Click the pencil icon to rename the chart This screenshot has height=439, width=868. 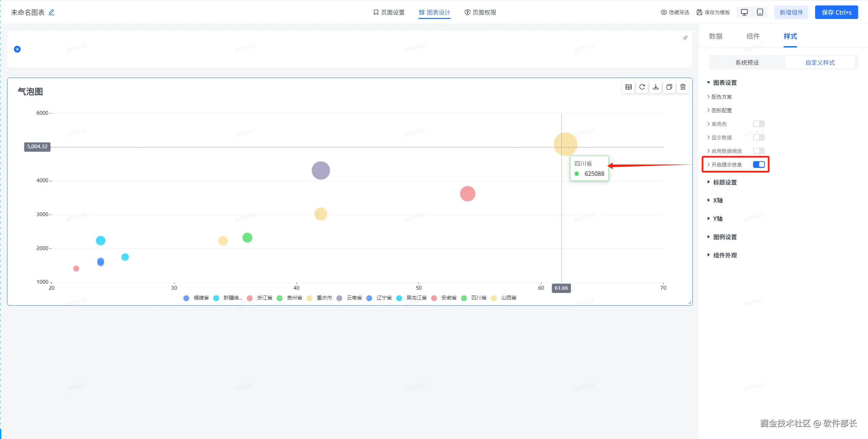[52, 12]
